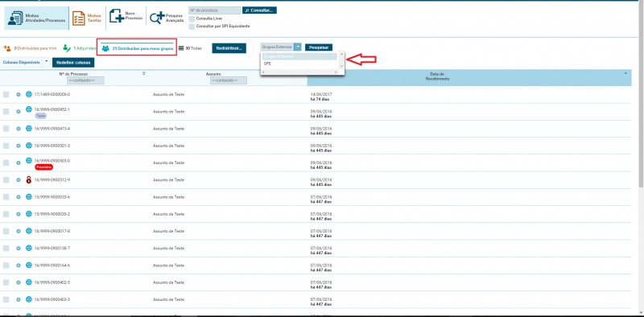Click horizontal scrollbar of groups dropdown list
Screen dimensions: 644x317
[x=299, y=72]
